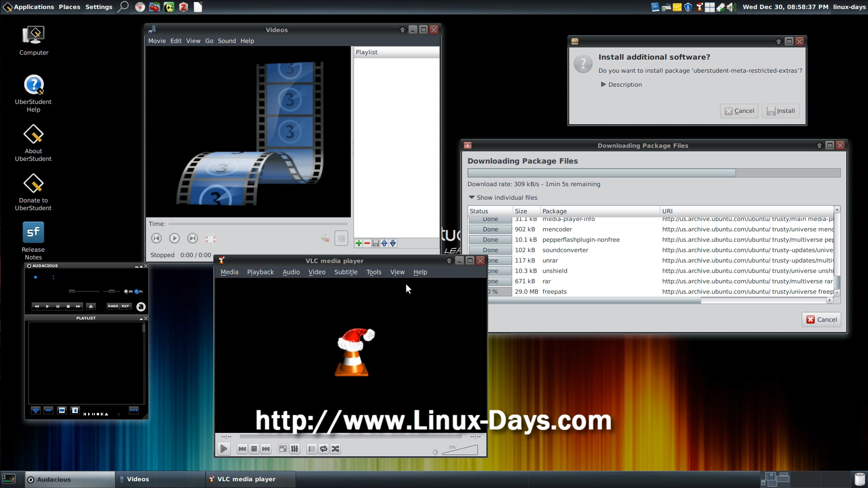Mute VLC using the speaker icon
868x488 pixels.
[x=435, y=452]
